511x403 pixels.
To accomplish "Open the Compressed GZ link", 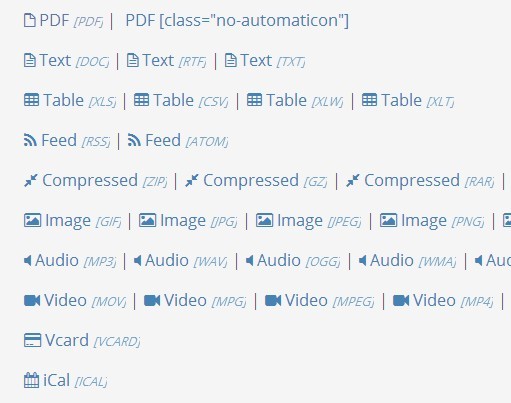I will (256, 181).
